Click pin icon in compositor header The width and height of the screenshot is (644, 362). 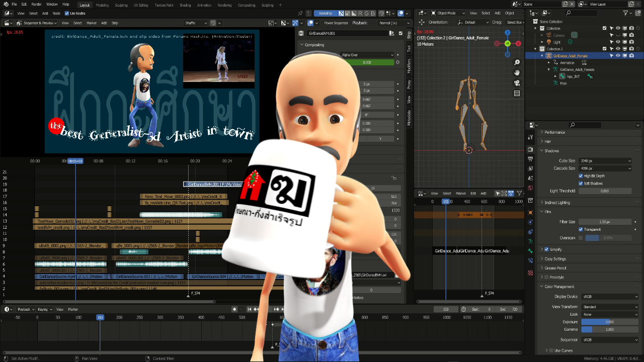[301, 14]
